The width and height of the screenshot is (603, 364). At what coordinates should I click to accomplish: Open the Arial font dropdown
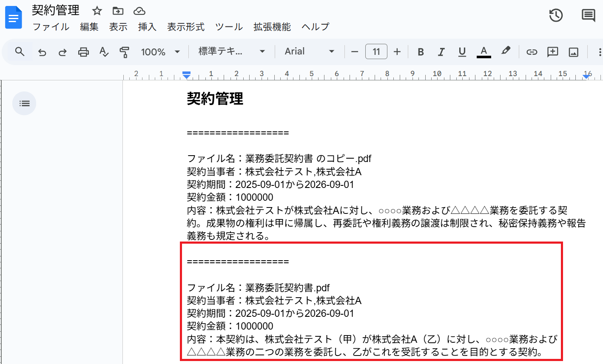click(x=309, y=52)
